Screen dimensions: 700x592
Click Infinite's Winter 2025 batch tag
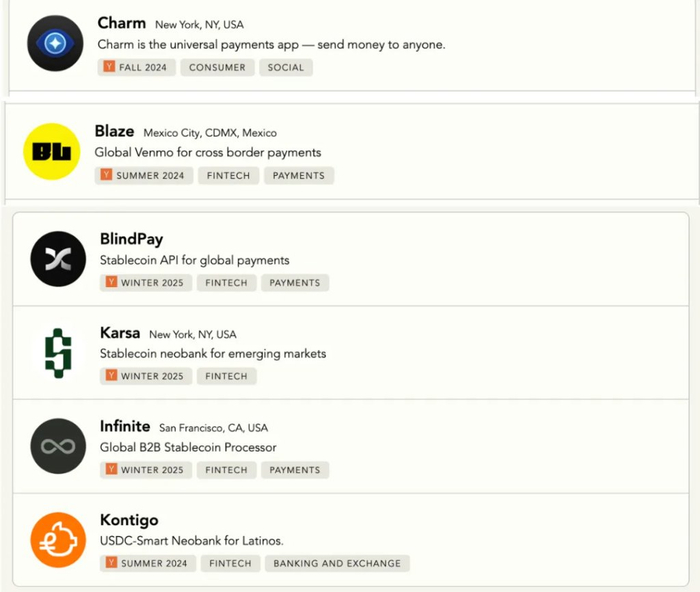[x=146, y=470]
